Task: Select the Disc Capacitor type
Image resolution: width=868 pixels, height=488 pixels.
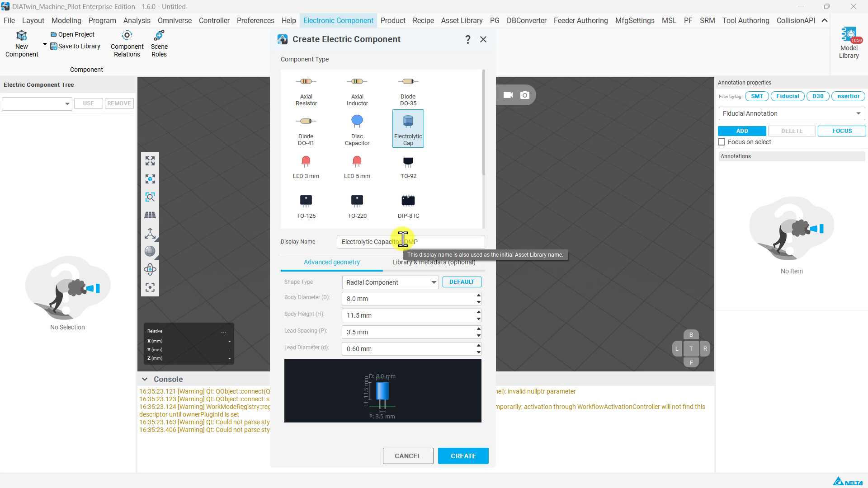Action: point(357,130)
